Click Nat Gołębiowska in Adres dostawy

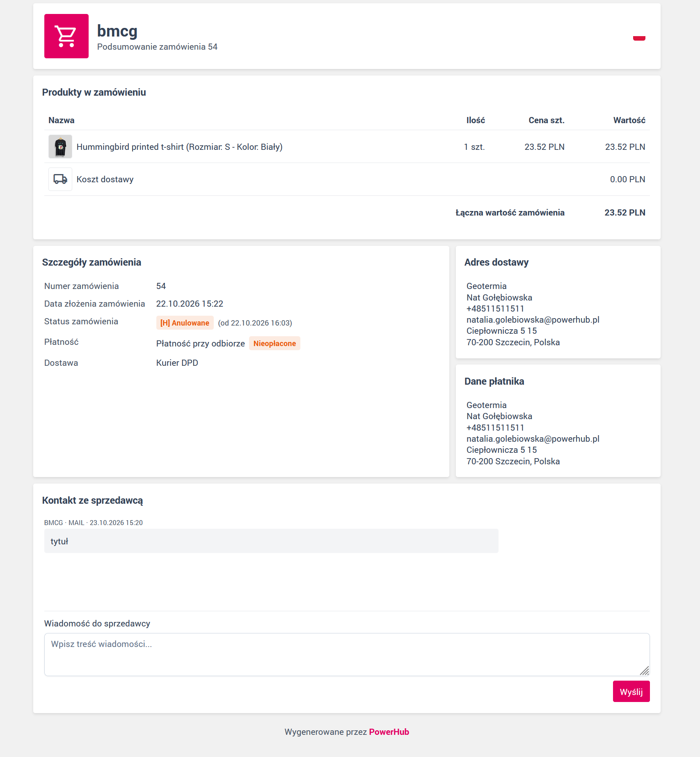click(x=499, y=298)
